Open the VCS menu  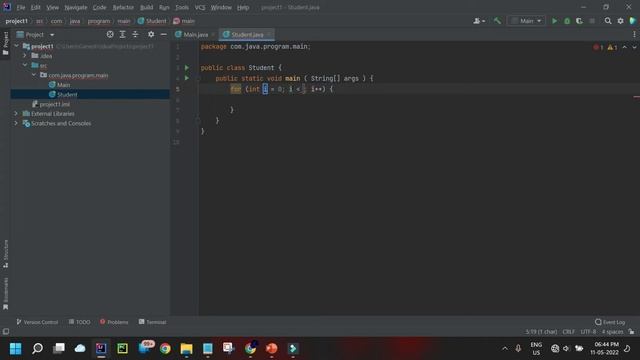click(200, 7)
